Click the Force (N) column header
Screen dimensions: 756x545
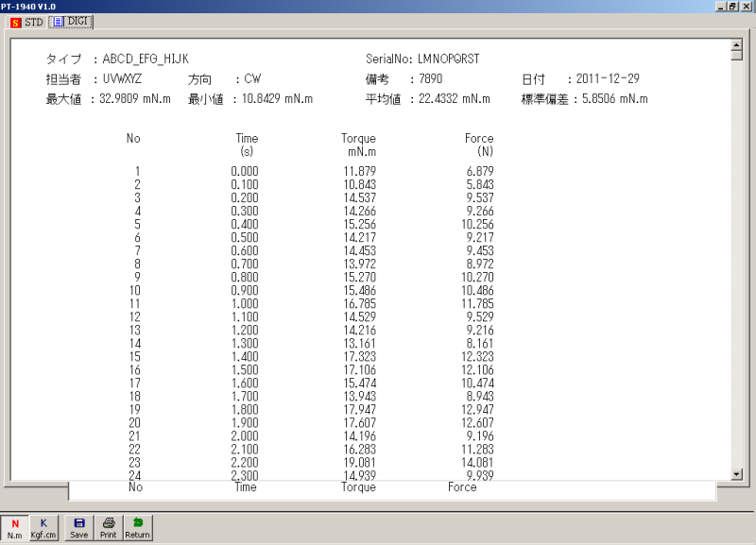point(479,145)
